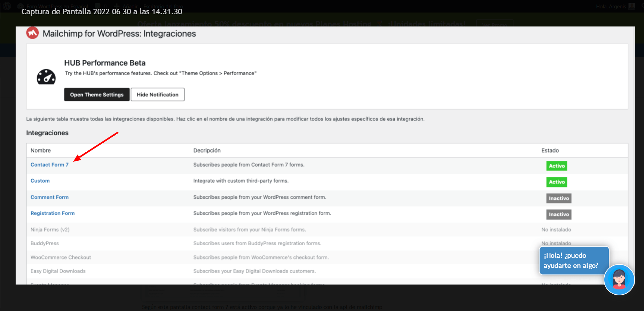This screenshot has width=644, height=311.
Task: Click the user avatar beside Hola, Argenis
Action: 632,6
